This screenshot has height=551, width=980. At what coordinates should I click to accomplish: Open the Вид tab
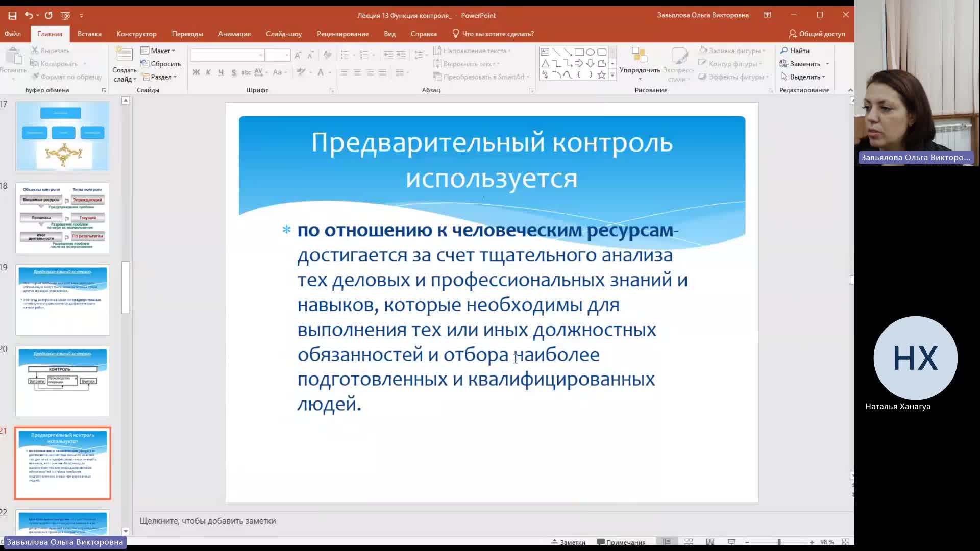pos(389,34)
